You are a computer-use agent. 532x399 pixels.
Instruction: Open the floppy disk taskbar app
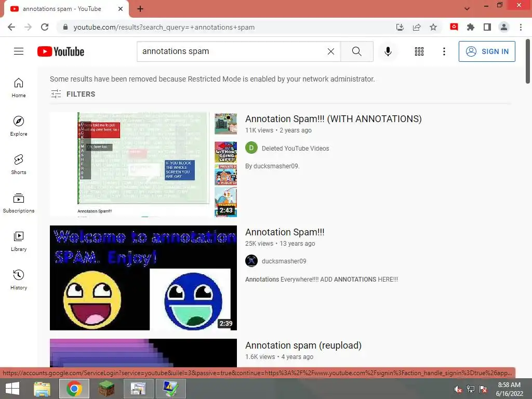tap(138, 389)
